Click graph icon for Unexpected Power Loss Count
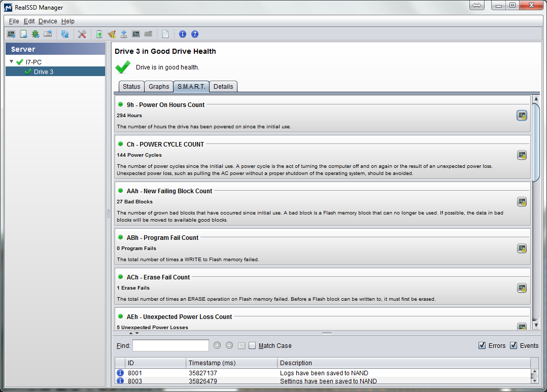Viewport: 547px width, 392px height. [522, 327]
